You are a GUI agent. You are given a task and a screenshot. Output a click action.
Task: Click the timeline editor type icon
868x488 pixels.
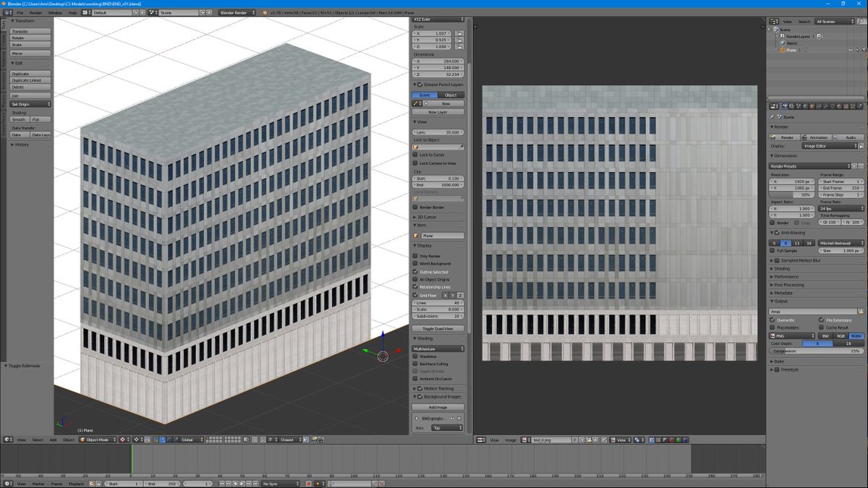point(8,484)
